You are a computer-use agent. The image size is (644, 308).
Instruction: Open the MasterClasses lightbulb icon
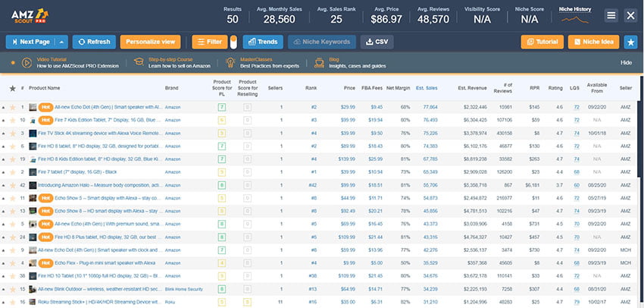point(230,62)
